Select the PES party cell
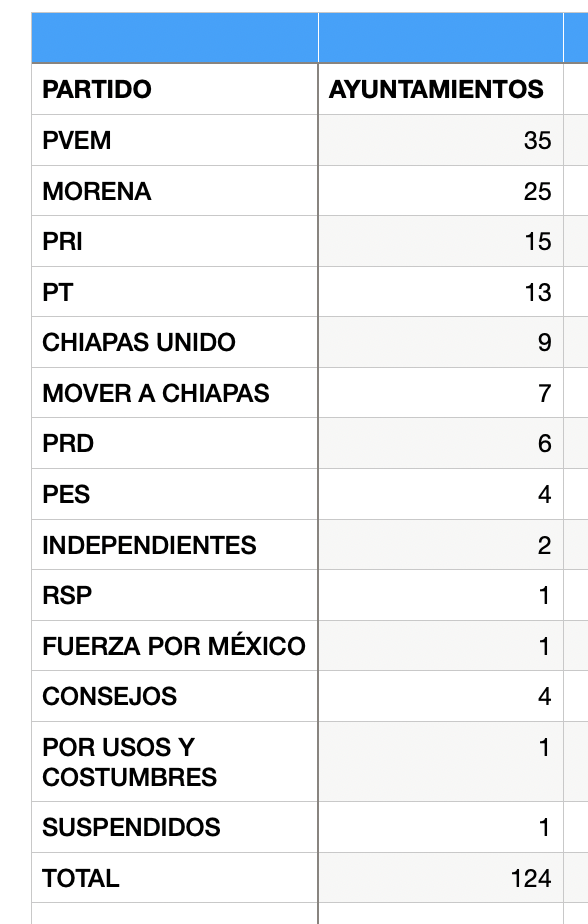588x924 pixels. (174, 494)
